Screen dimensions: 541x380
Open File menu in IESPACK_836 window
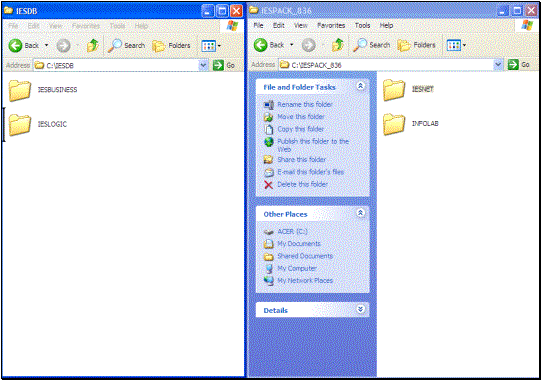pos(258,25)
